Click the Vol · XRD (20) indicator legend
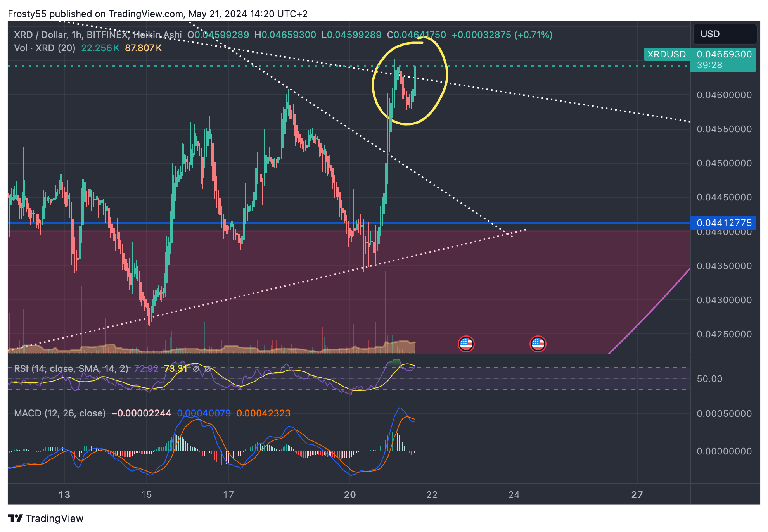768x532 pixels. pos(45,48)
